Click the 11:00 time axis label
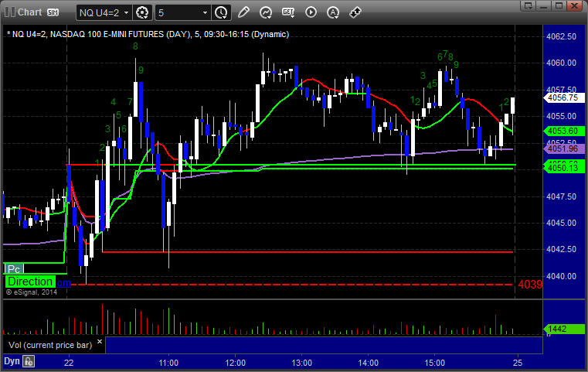The width and height of the screenshot is (588, 372). click(x=168, y=363)
